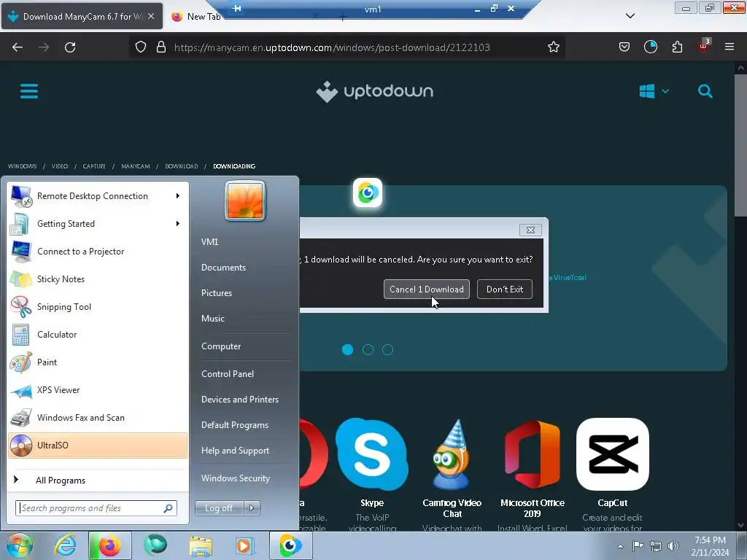Expand the Getting Started jump list arrow
The height and width of the screenshot is (560, 747).
pos(178,223)
